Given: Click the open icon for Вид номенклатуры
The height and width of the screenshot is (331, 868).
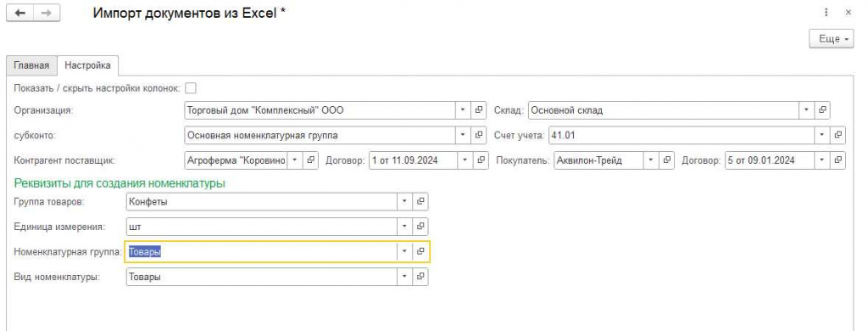Looking at the screenshot, I should [420, 276].
